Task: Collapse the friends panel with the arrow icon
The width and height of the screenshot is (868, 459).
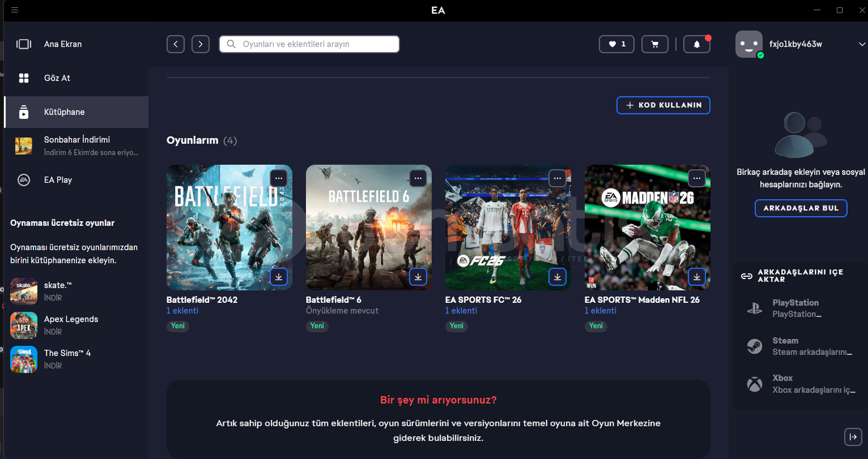Action: coord(853,437)
